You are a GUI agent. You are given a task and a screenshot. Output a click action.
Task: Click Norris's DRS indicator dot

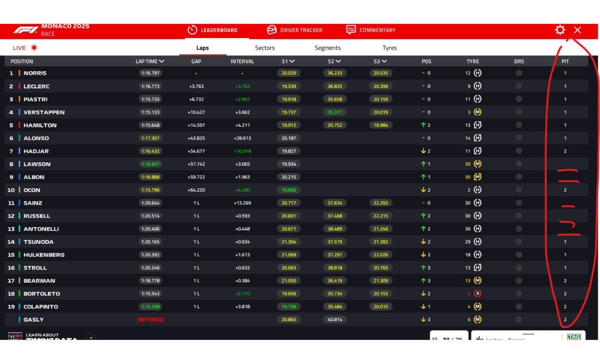point(519,73)
